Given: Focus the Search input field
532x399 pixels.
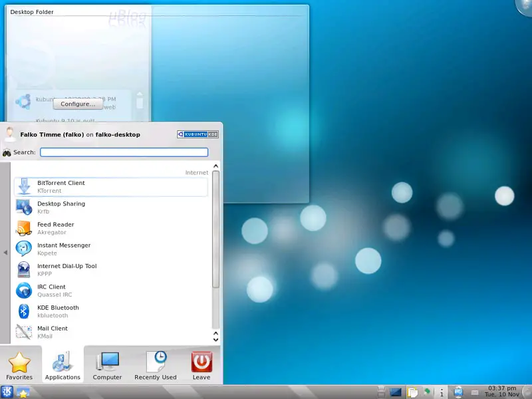Looking at the screenshot, I should click(124, 152).
